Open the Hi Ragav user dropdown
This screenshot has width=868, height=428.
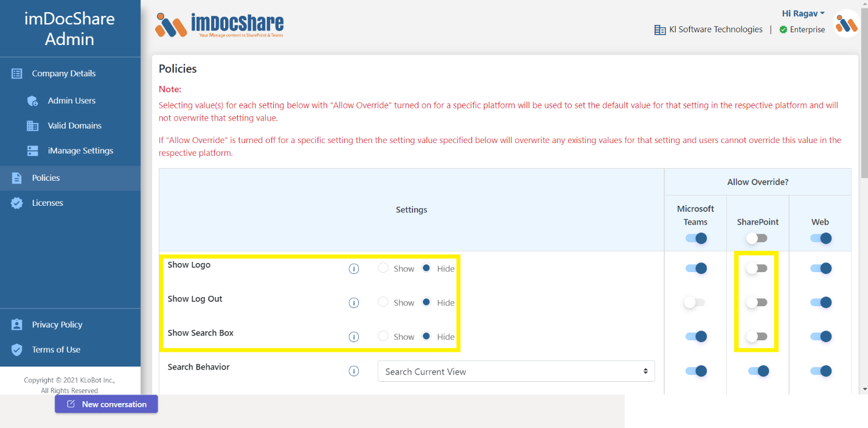pyautogui.click(x=803, y=13)
